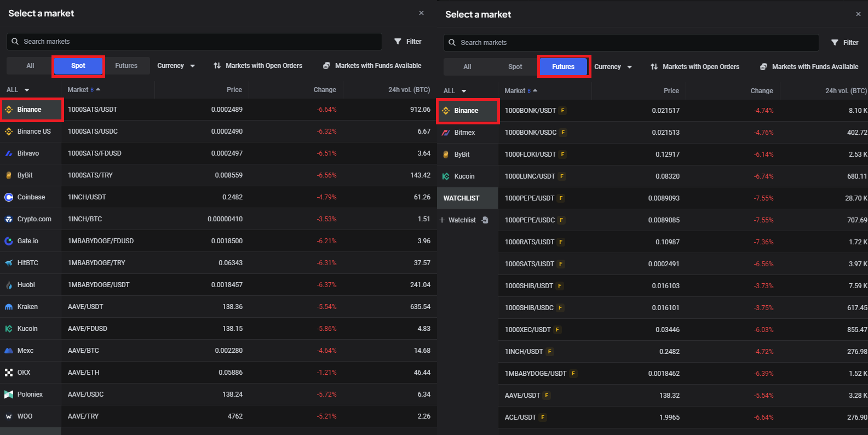
Task: Select OKX exchange
Action: pyautogui.click(x=30, y=373)
